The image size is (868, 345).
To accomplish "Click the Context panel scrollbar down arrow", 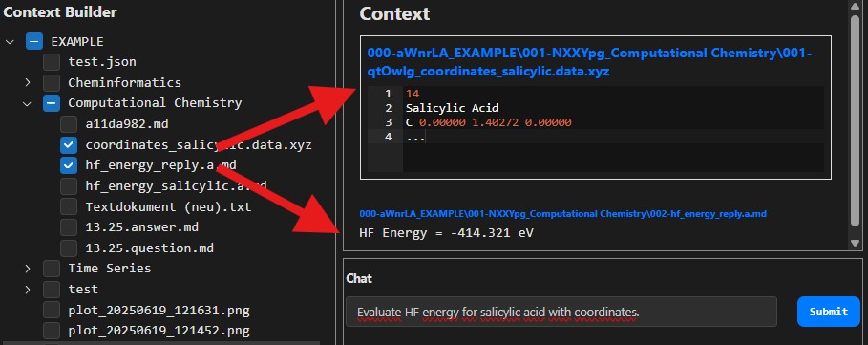I will click(856, 243).
